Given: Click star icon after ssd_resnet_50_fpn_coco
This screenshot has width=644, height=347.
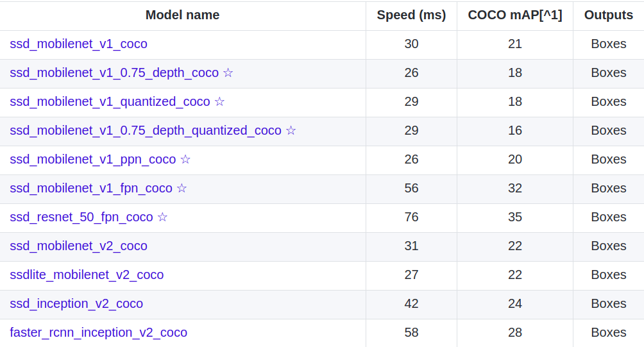Looking at the screenshot, I should pos(163,217).
